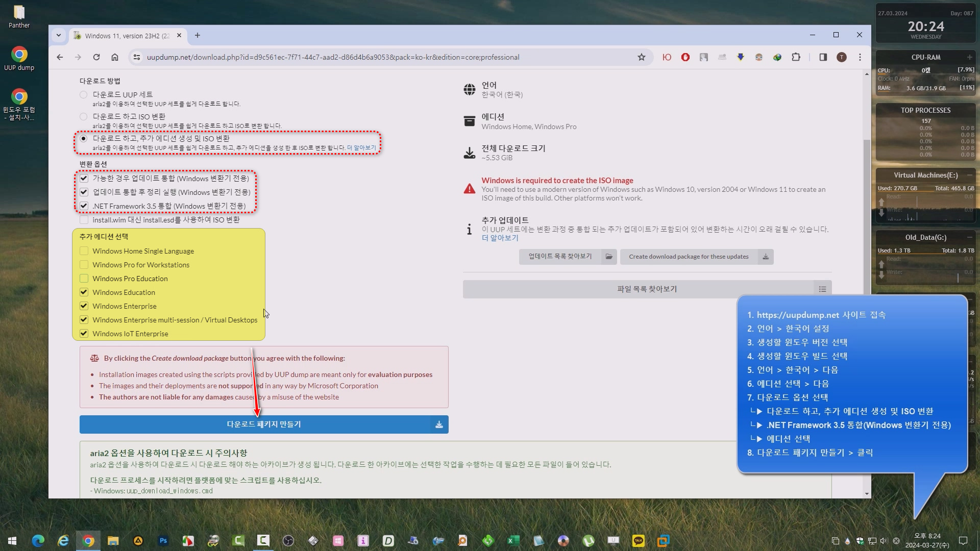This screenshot has height=551, width=980.
Task: Open the tab search dropdown arrow
Action: pos(59,35)
